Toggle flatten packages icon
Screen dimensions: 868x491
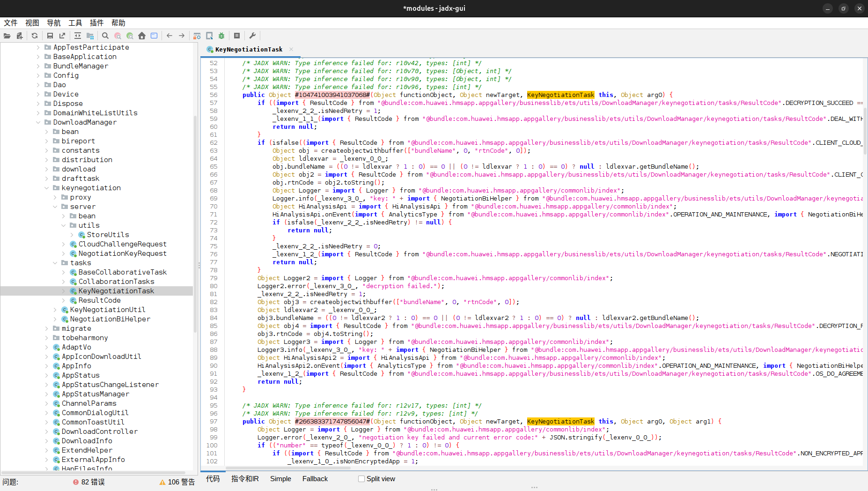90,36
